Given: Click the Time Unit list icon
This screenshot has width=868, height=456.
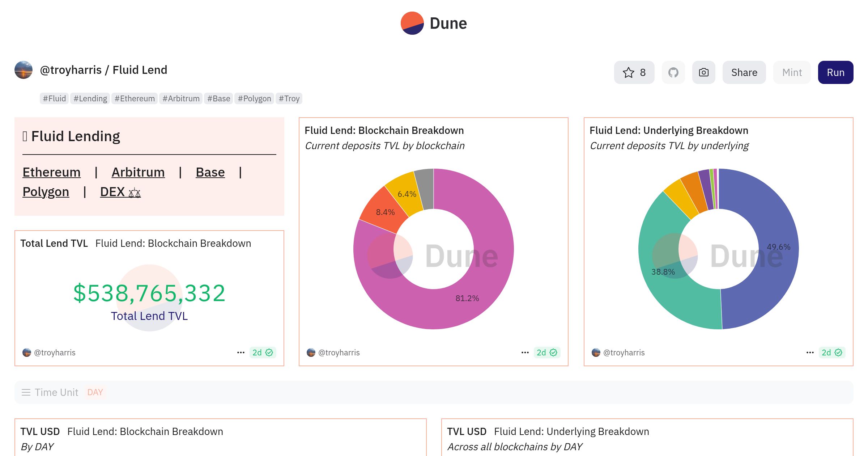Looking at the screenshot, I should (26, 392).
